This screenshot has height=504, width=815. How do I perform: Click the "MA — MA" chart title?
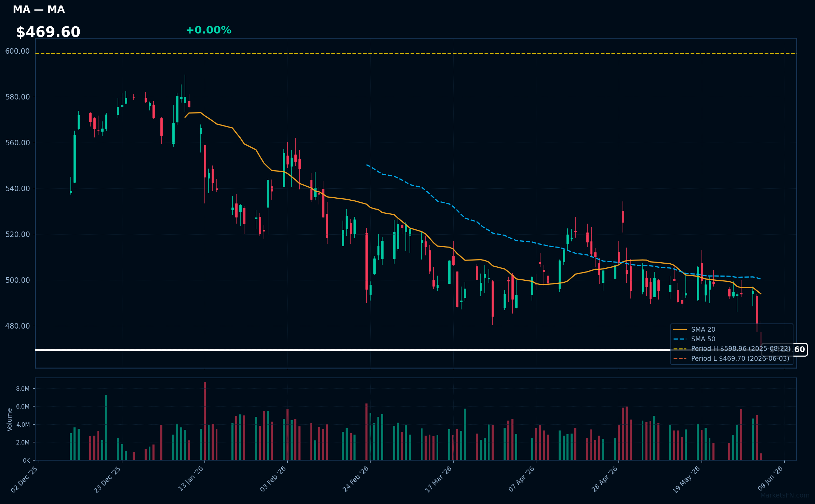tap(39, 10)
